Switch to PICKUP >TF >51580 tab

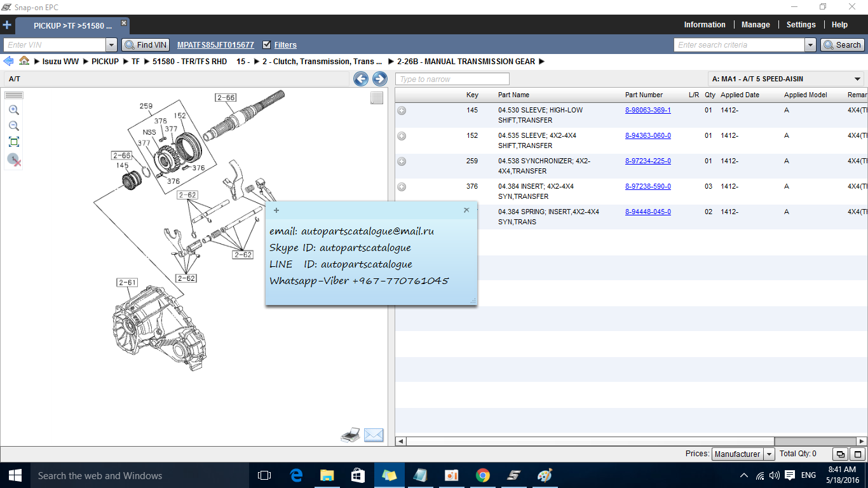pos(72,26)
